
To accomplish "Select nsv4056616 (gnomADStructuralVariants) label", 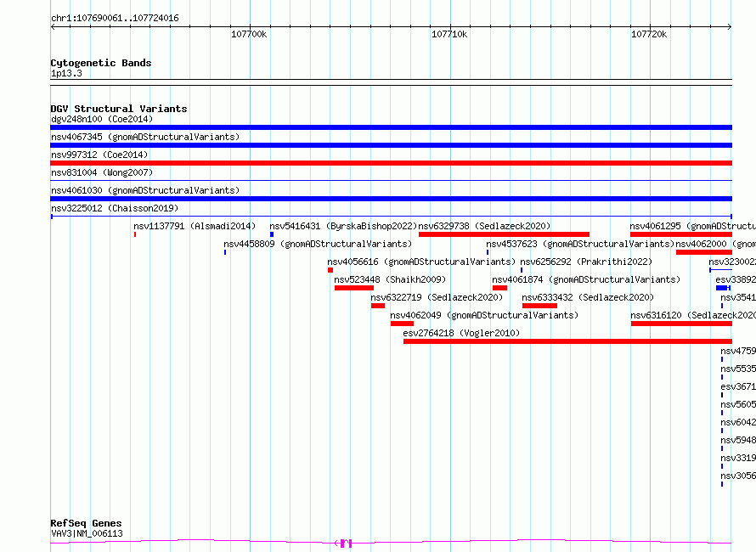I will click(x=421, y=262).
